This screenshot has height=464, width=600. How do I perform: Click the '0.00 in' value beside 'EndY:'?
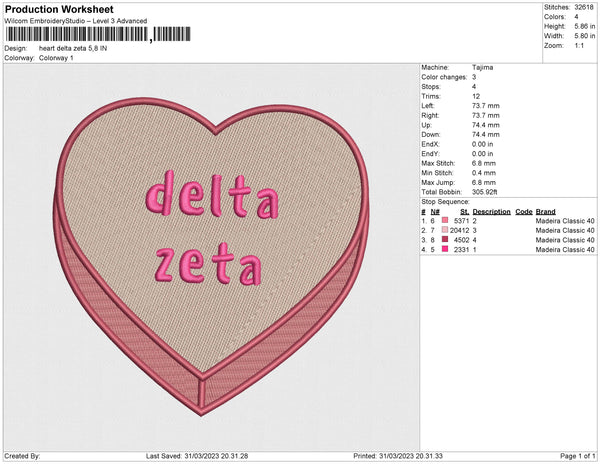tap(482, 153)
